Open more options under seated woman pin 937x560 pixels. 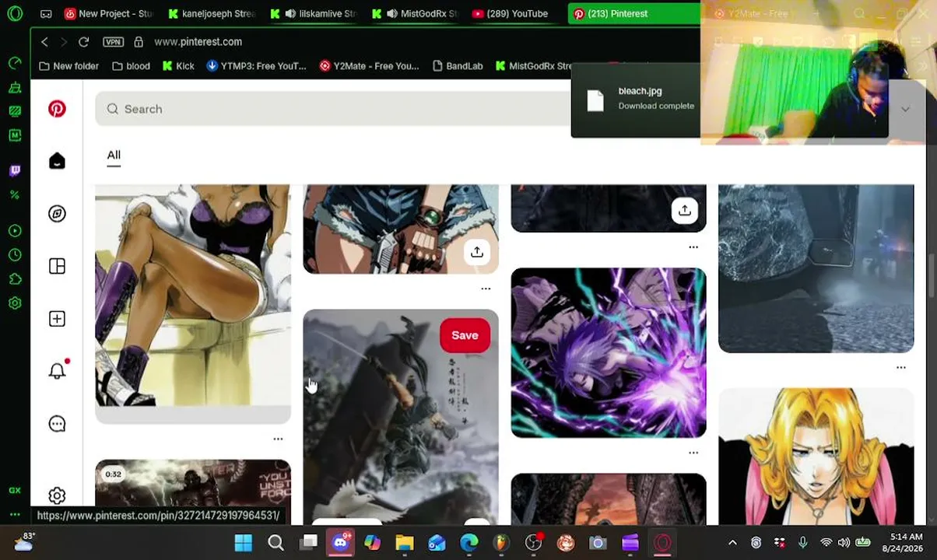(278, 439)
